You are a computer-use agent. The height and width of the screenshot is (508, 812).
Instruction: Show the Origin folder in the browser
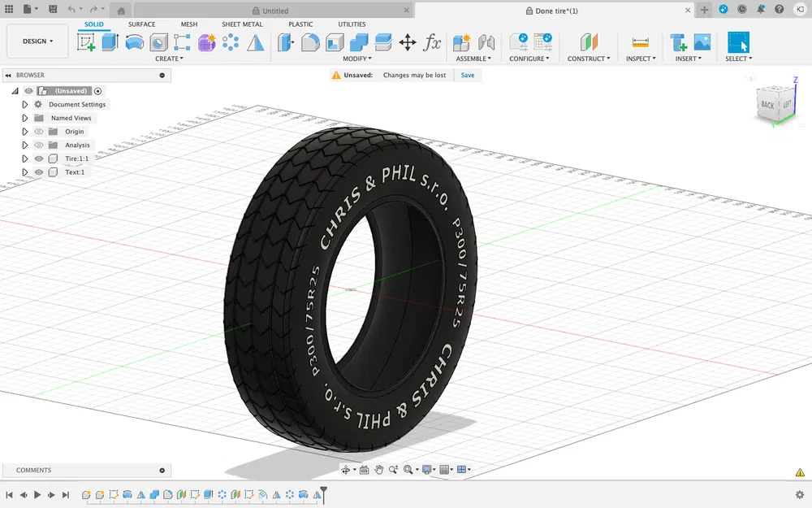(38, 131)
